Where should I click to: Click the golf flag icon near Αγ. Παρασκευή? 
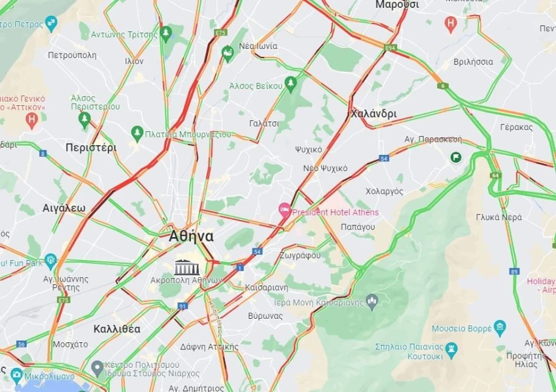(456, 157)
